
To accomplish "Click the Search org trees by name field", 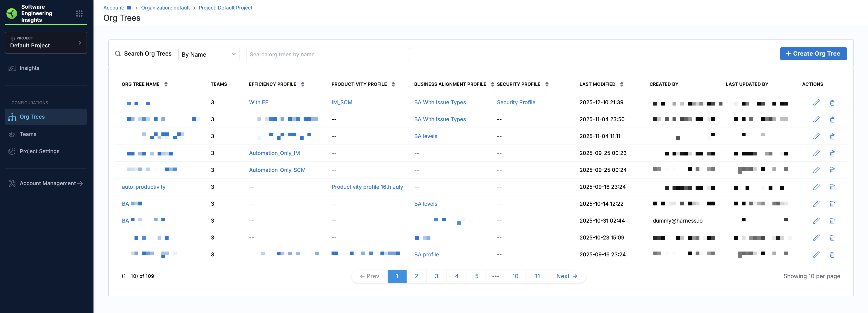I will click(x=327, y=54).
